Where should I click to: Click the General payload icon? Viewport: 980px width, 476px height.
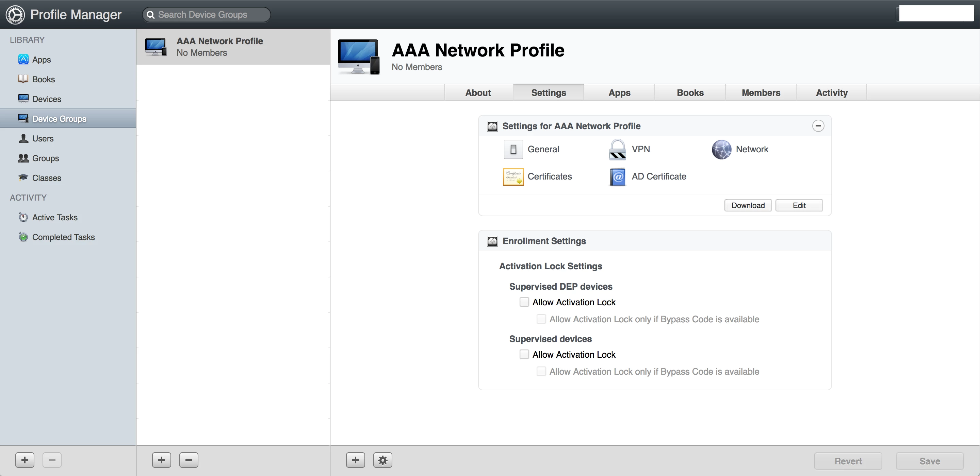tap(513, 149)
